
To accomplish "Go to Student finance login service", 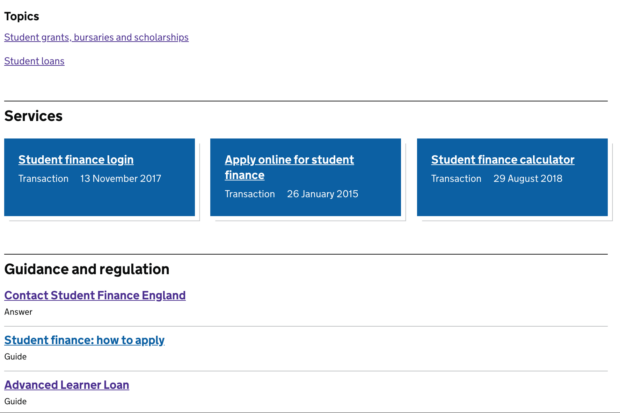I will coord(76,159).
